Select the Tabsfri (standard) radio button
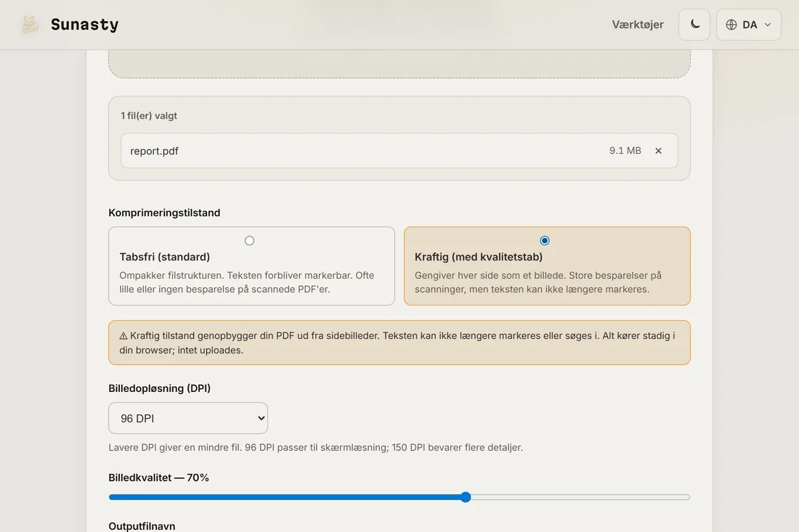This screenshot has width=799, height=532. pyautogui.click(x=249, y=240)
